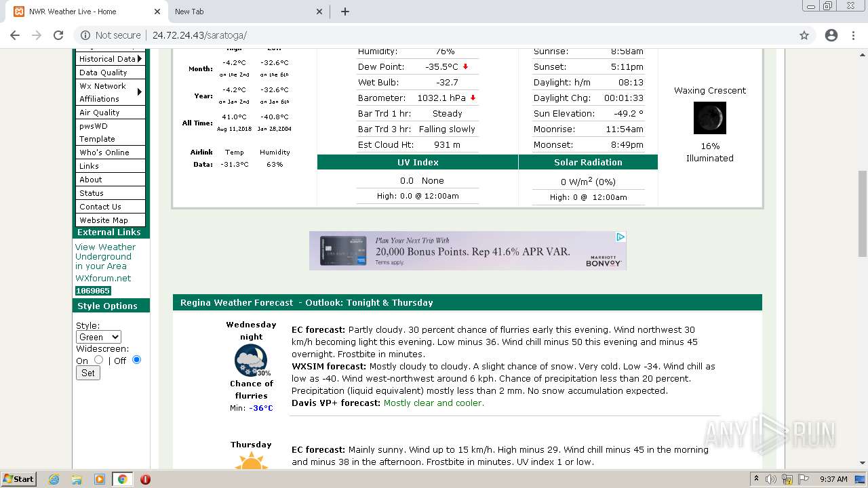The image size is (868, 488).
Task: Click the Mostly clear and cooler forecast text
Action: pos(434,403)
